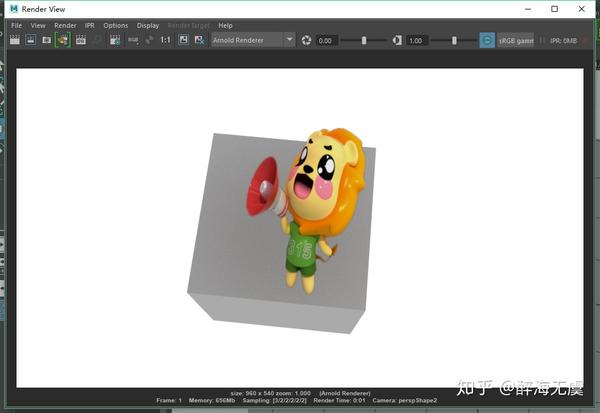Click the gamma slider handle

pyautogui.click(x=454, y=40)
